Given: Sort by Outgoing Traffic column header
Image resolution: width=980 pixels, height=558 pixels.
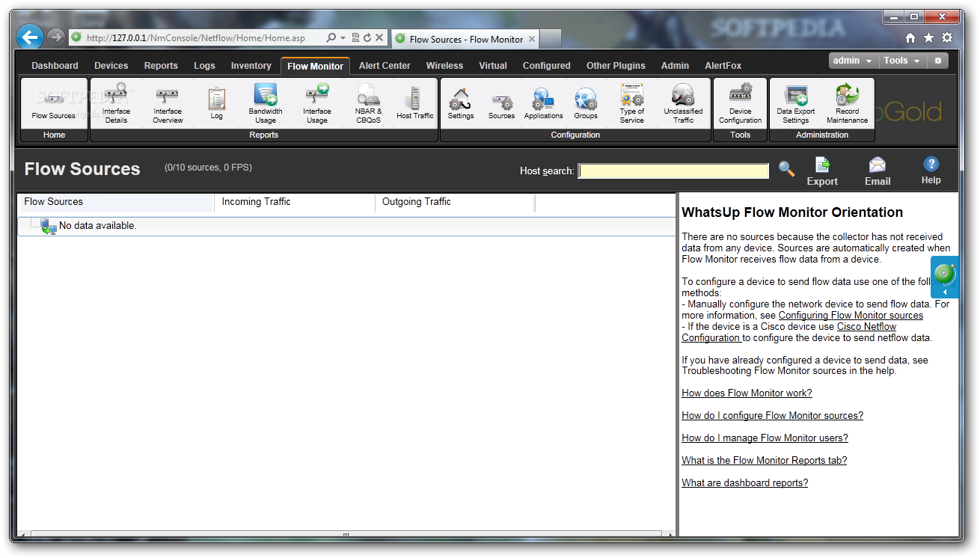Looking at the screenshot, I should tap(455, 202).
